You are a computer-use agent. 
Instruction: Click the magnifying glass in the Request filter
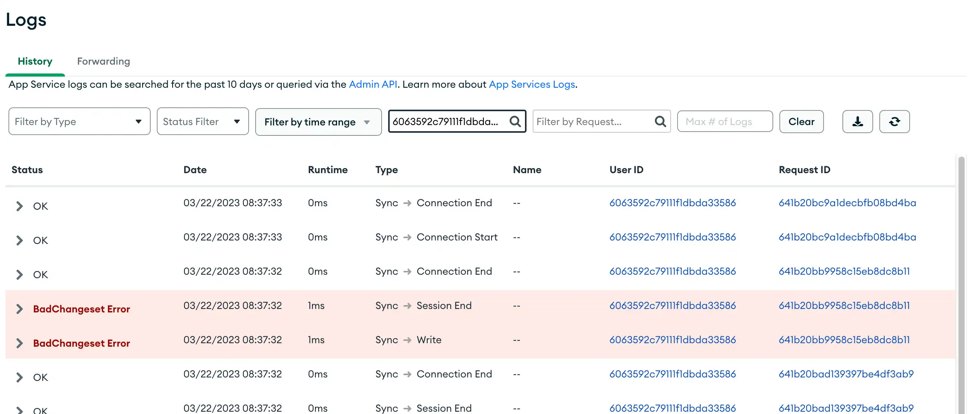coord(660,121)
